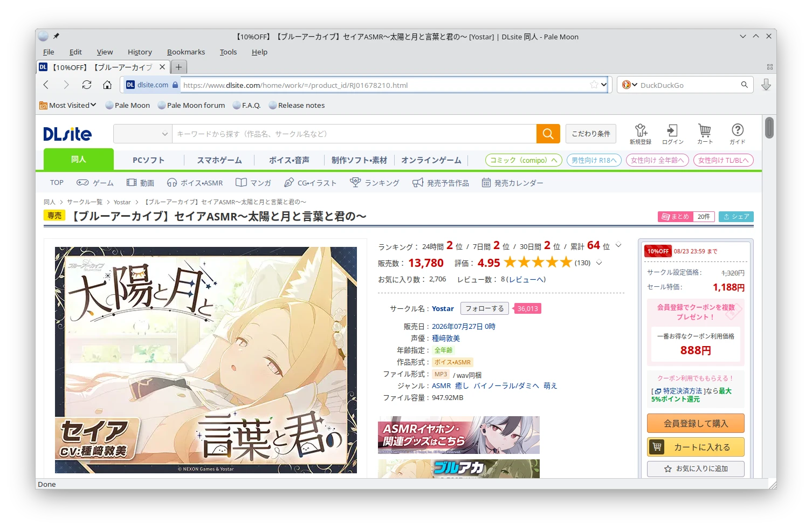Open the search engine selector dropdown
812x531 pixels.
pyautogui.click(x=629, y=85)
